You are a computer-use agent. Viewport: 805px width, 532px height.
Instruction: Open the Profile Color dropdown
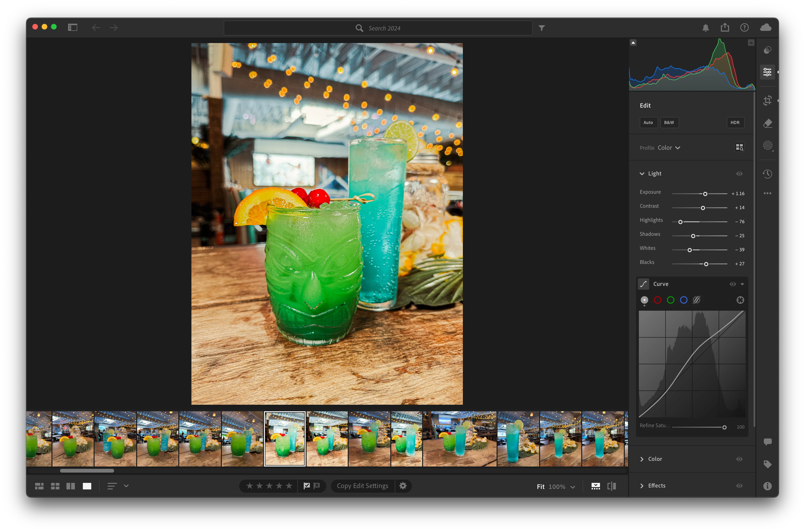click(x=669, y=148)
